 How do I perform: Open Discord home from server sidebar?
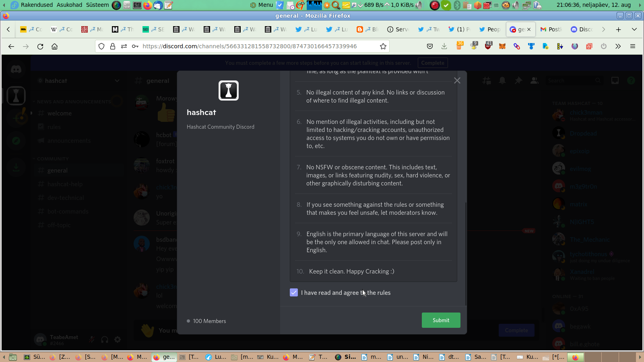coord(16,70)
